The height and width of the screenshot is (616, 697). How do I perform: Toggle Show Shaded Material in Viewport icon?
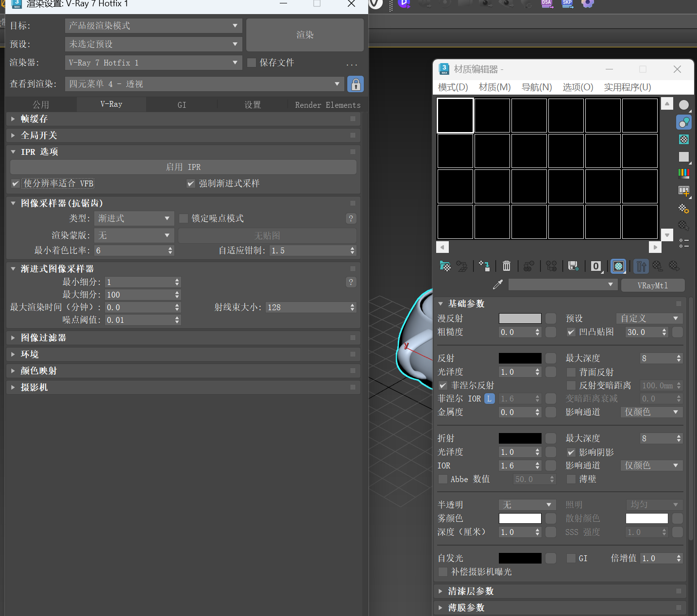[618, 266]
